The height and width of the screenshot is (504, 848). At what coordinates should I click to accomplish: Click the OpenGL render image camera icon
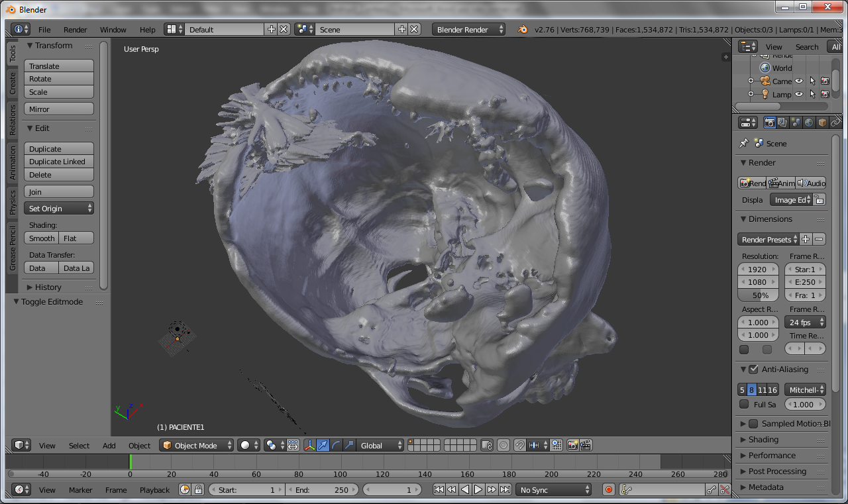pos(573,445)
